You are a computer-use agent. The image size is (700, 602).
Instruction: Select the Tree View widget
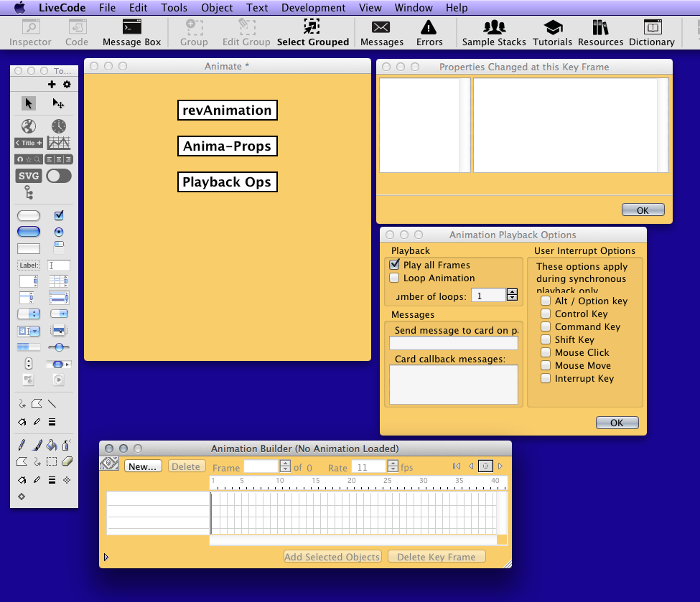29,193
